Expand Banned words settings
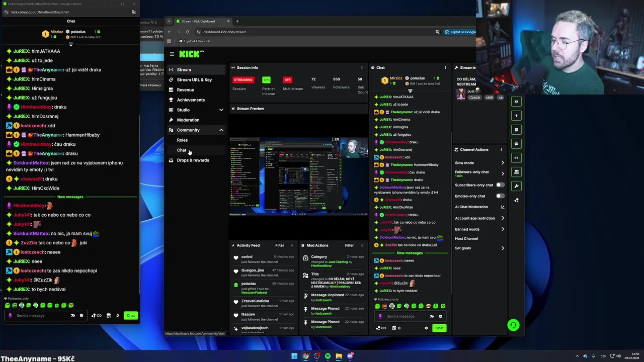644x362 pixels. coord(502,229)
